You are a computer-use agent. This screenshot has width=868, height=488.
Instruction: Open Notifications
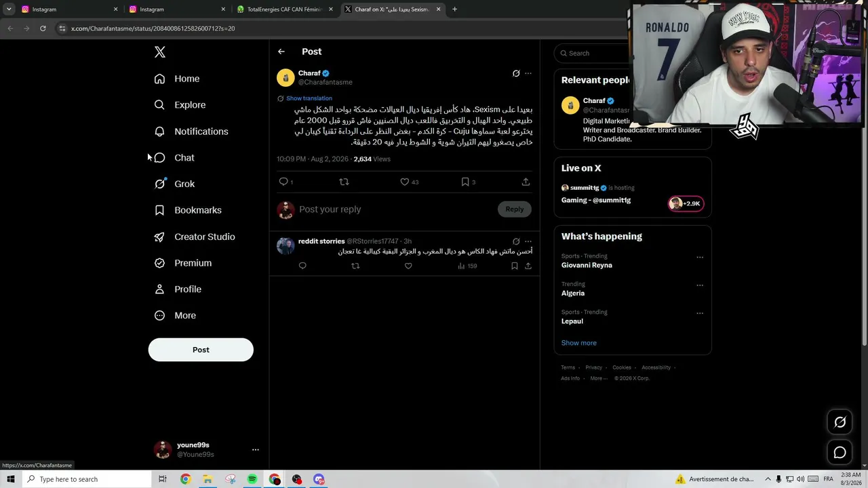coord(191,131)
